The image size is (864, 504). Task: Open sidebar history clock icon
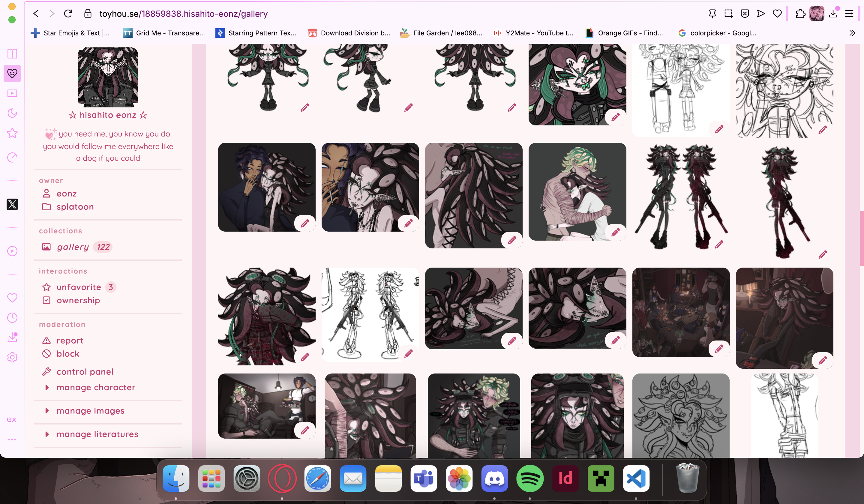point(12,317)
